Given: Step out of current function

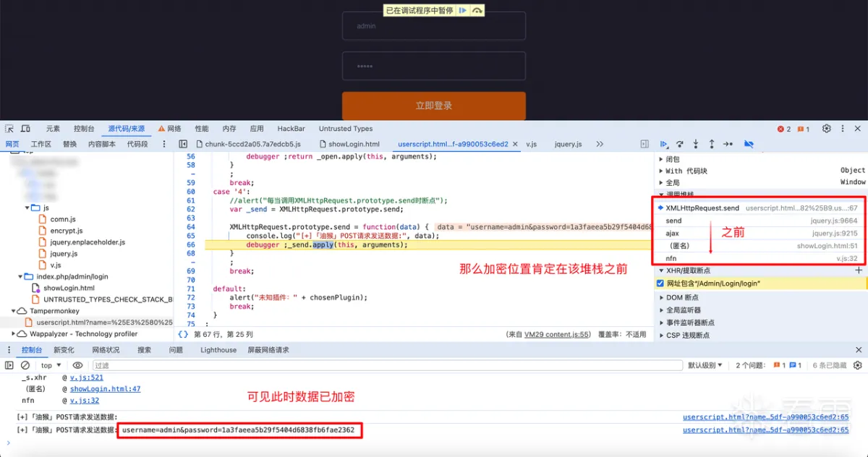Looking at the screenshot, I should 712,144.
